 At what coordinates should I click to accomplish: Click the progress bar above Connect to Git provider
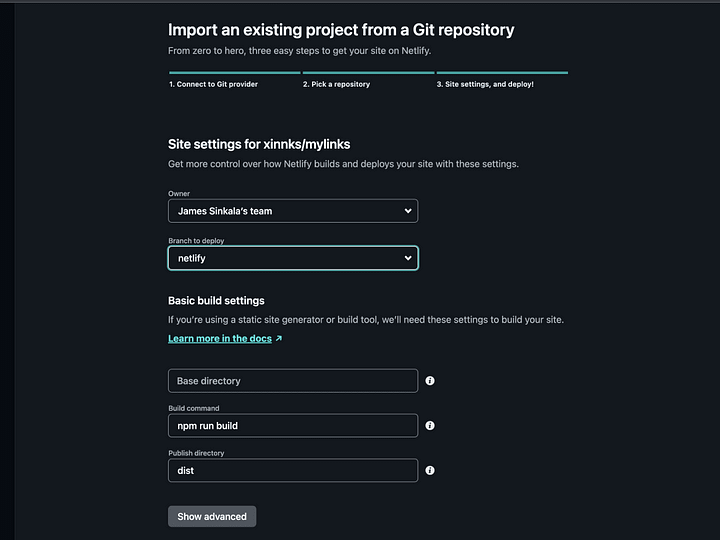click(235, 73)
